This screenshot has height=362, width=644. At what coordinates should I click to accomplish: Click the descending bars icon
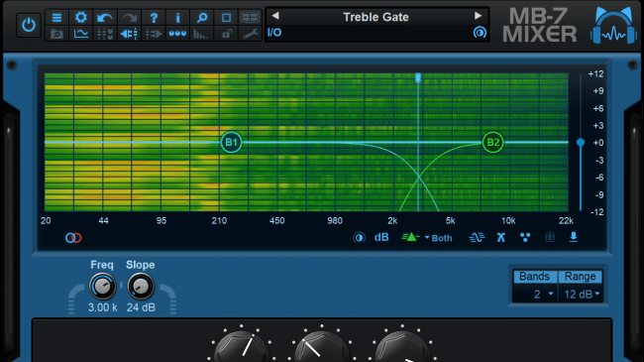click(201, 34)
